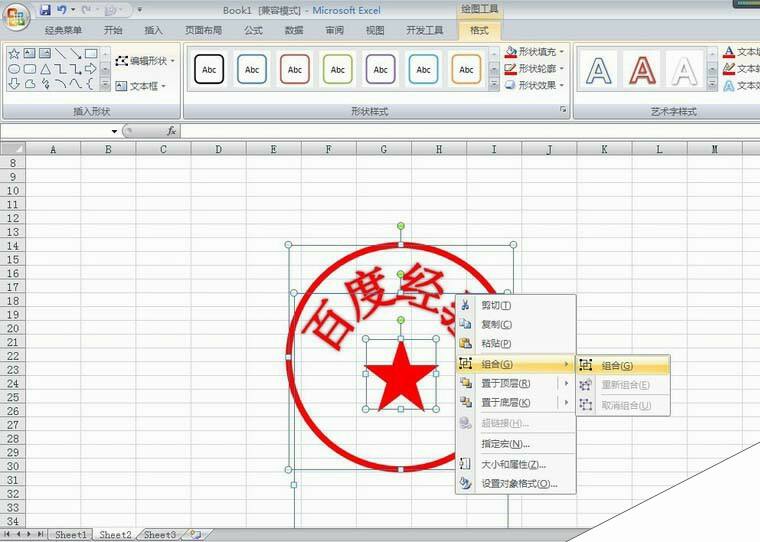Open the 审阅 tab

334,31
